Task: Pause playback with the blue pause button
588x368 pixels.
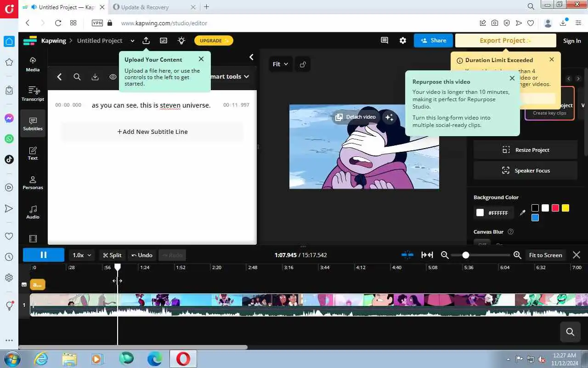Action: (x=44, y=255)
